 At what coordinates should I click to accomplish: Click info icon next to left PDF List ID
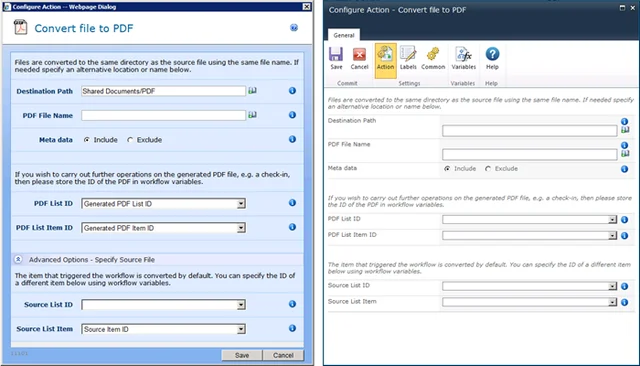click(292, 203)
